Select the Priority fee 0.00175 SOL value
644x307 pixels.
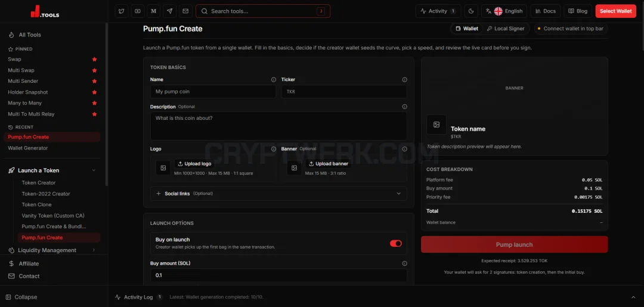[x=588, y=197]
